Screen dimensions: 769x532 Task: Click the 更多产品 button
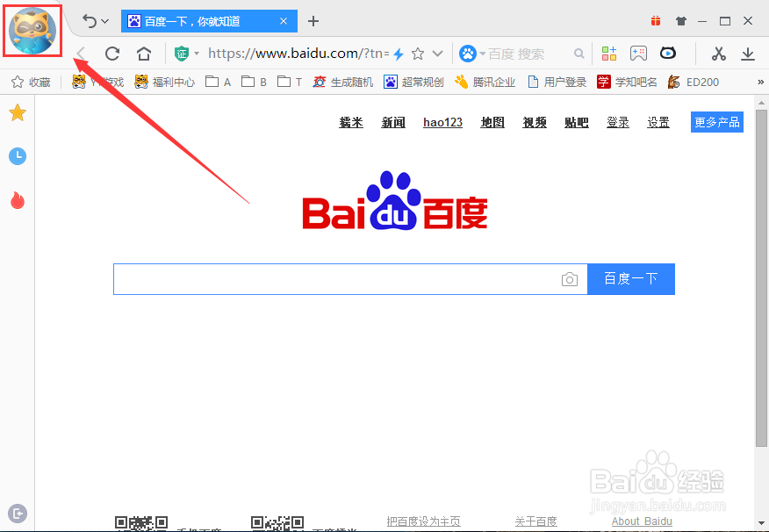[x=717, y=122]
